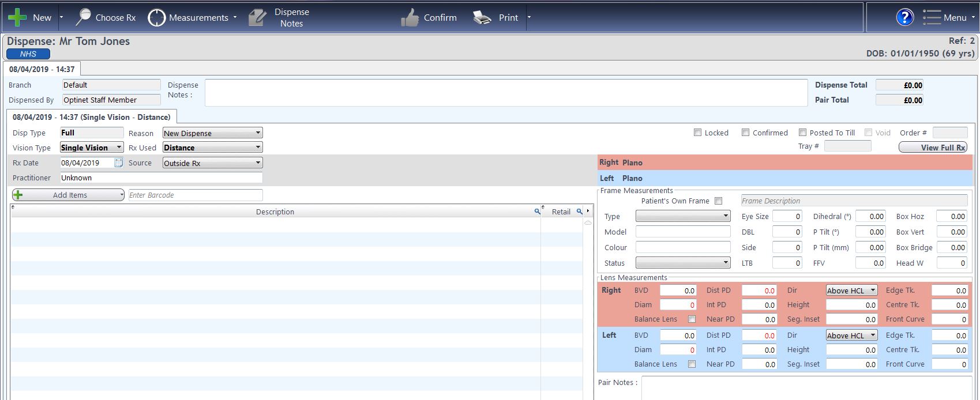The width and height of the screenshot is (980, 400).
Task: Click the Print printer icon
Action: coord(482,18)
